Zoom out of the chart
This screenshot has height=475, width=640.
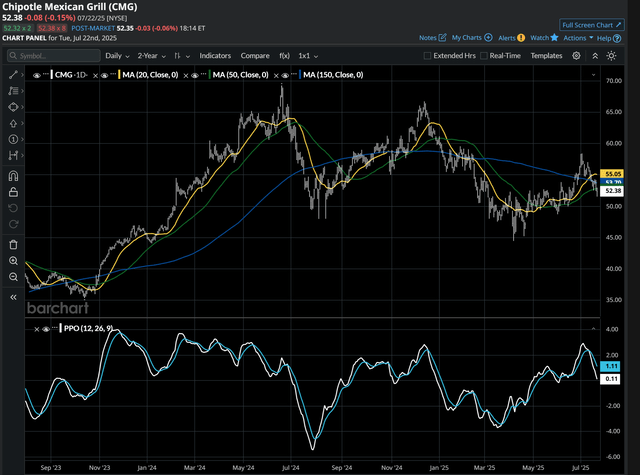(13, 277)
